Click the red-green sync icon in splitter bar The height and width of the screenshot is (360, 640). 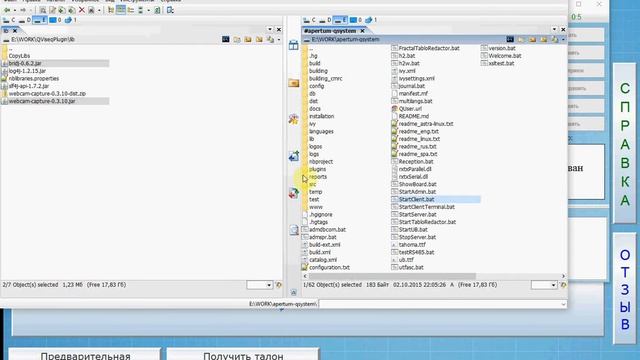[x=293, y=193]
